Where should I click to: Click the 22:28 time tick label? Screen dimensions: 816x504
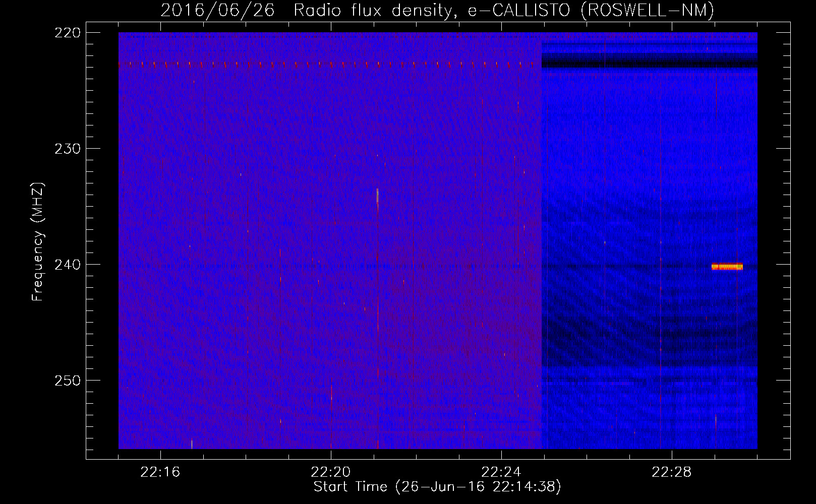672,472
